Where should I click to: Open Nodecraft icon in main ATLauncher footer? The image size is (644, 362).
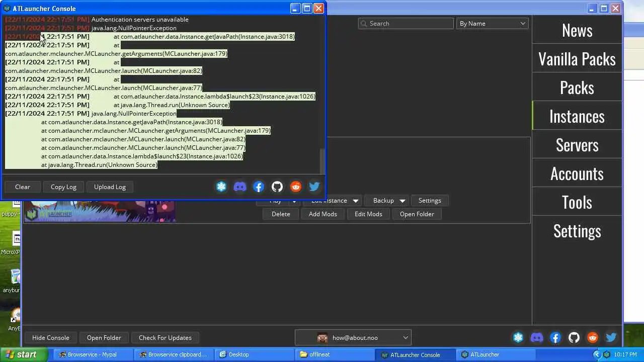(518, 338)
